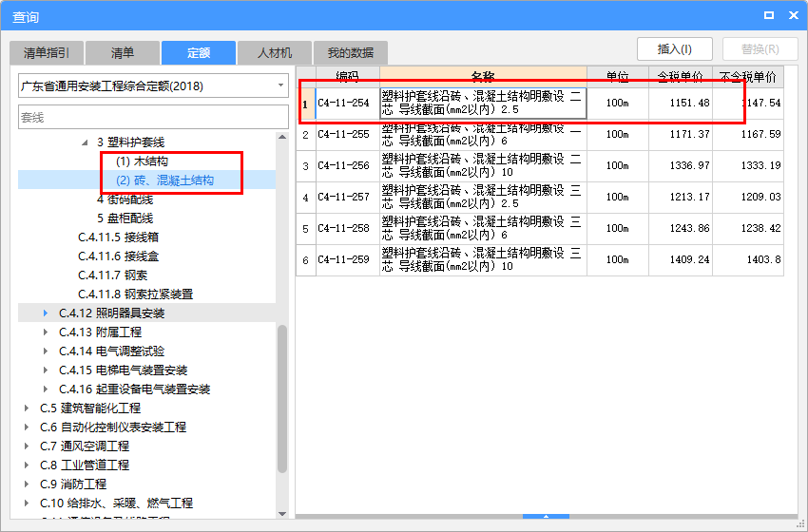The image size is (808, 532).
Task: Click the tree scrollbar up arrow
Action: point(282,137)
